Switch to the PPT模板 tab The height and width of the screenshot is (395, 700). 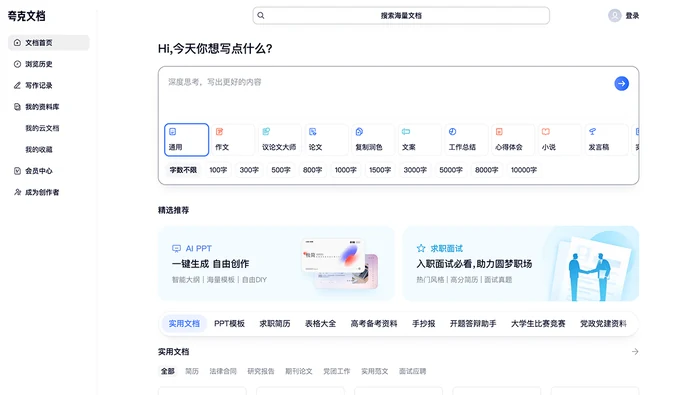click(229, 324)
